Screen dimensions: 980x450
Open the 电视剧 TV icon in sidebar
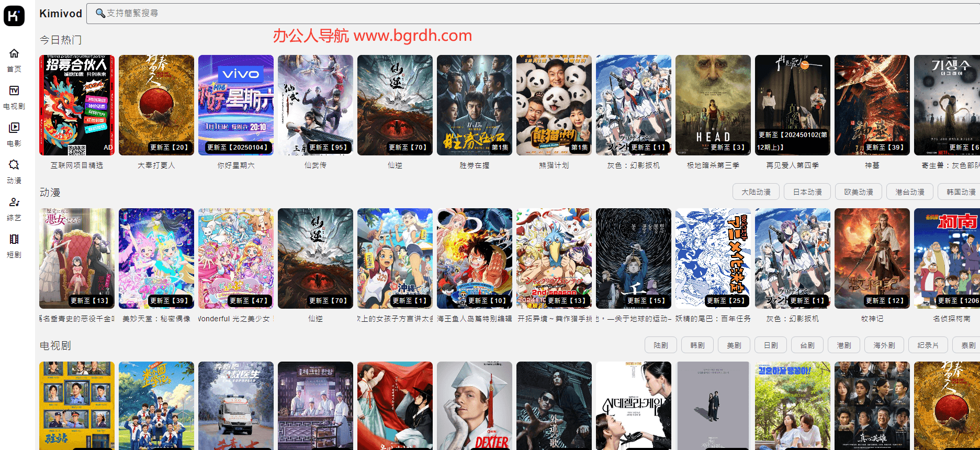pos(14,91)
